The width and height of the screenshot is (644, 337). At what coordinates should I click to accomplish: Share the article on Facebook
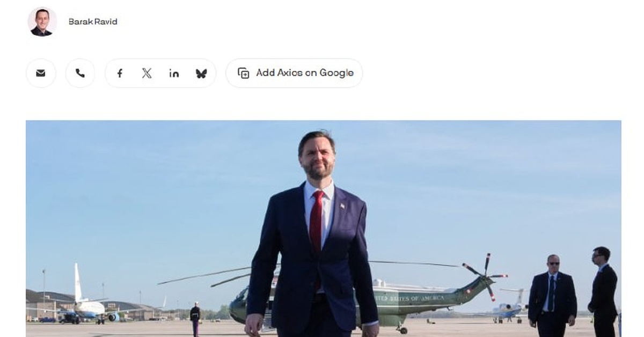(120, 73)
